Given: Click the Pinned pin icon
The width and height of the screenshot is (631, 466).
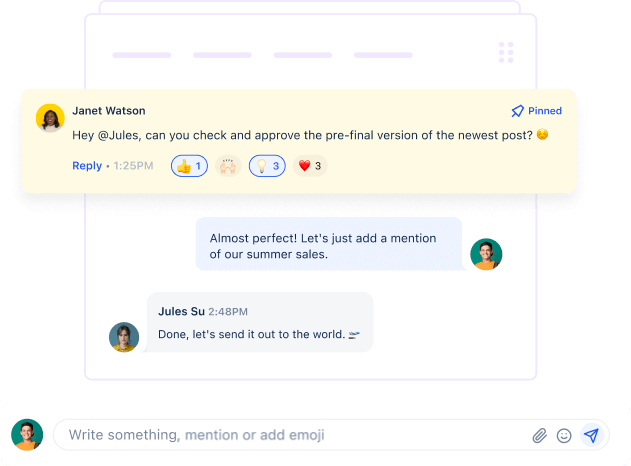Looking at the screenshot, I should 518,111.
